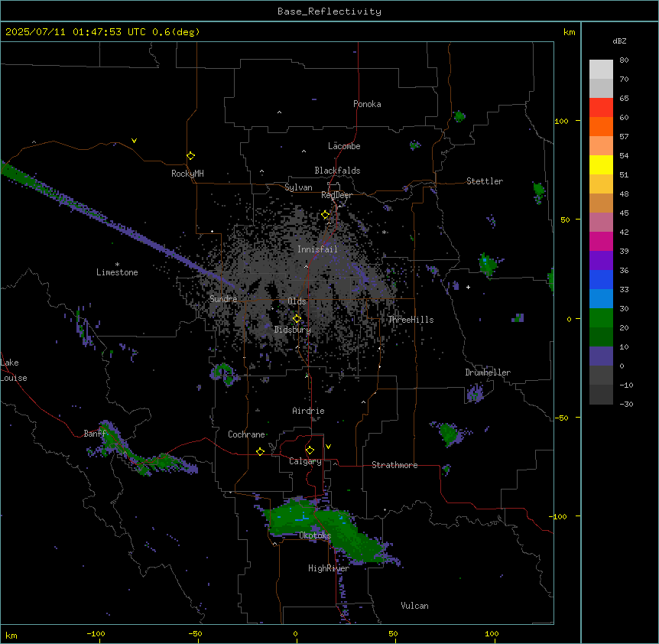This screenshot has width=659, height=644.
Task: Click the Okotoks label
Action: click(x=315, y=535)
